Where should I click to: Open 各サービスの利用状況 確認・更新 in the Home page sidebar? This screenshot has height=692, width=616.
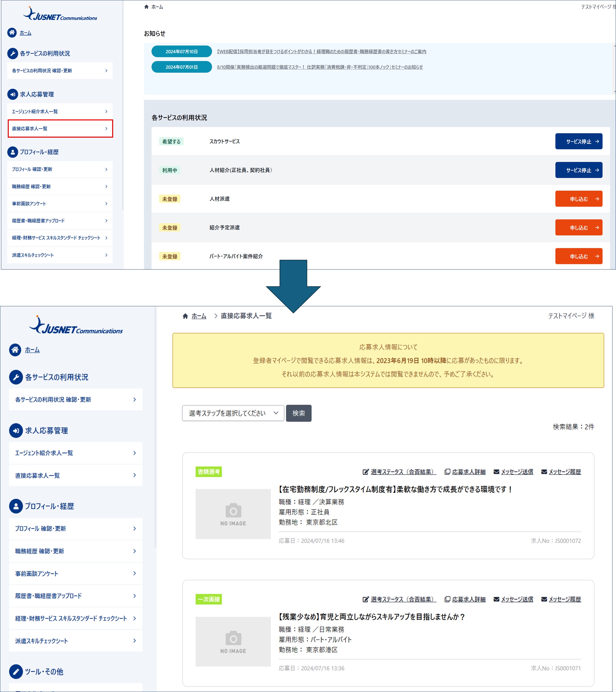coord(60,70)
